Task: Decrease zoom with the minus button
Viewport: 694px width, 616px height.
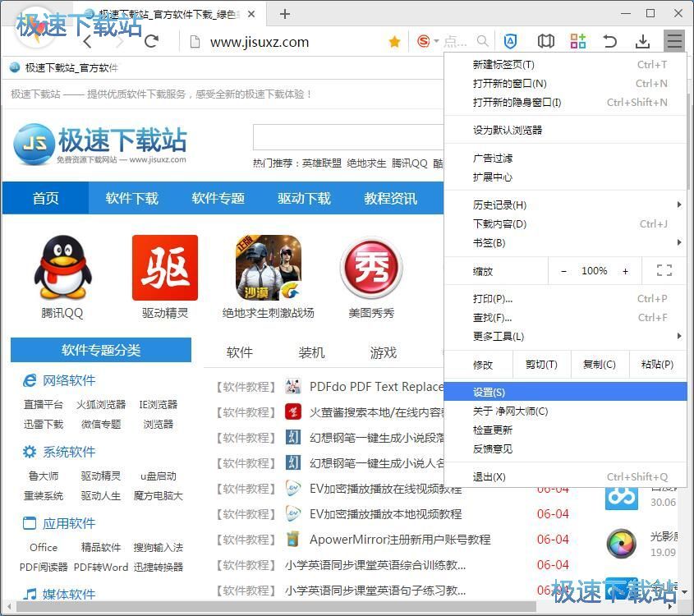Action: [x=563, y=271]
